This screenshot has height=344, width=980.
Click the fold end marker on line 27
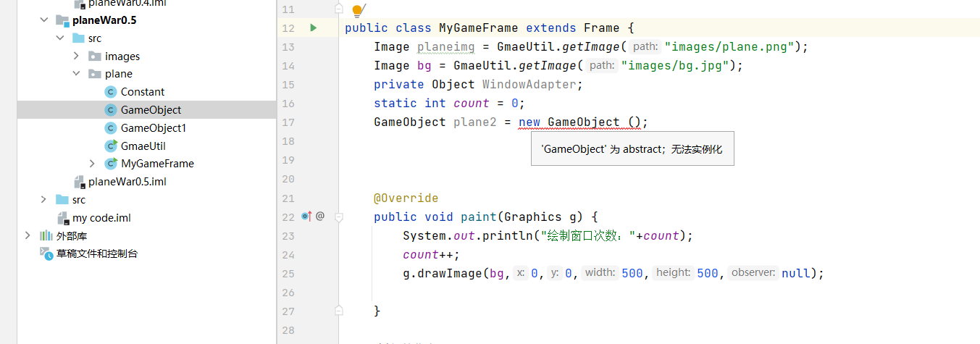[338, 310]
